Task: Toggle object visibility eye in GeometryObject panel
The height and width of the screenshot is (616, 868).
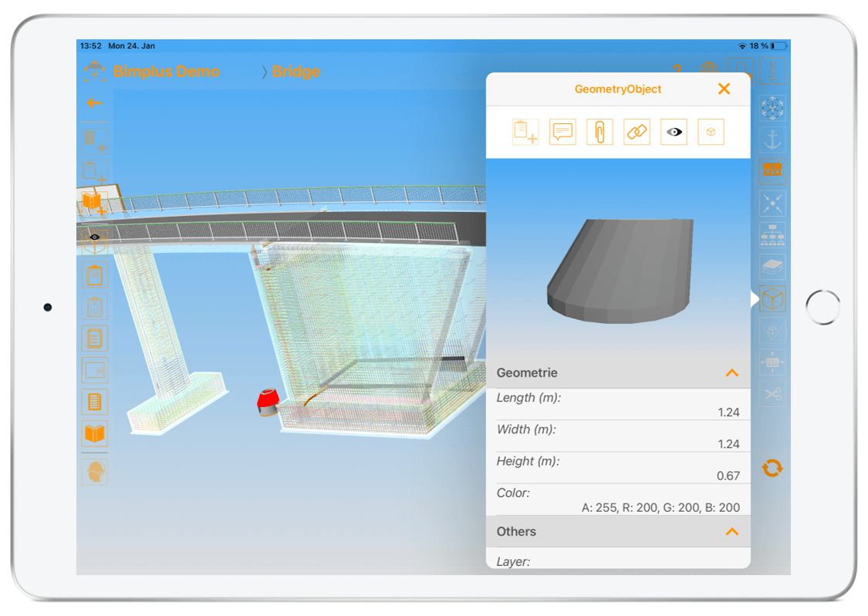Action: click(x=674, y=132)
